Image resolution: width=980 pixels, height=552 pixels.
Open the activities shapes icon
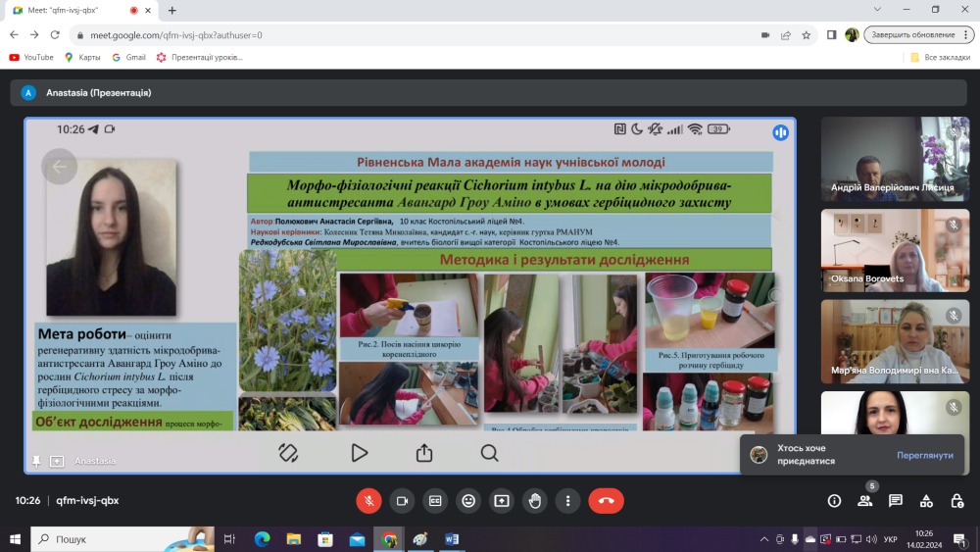pyautogui.click(x=926, y=501)
